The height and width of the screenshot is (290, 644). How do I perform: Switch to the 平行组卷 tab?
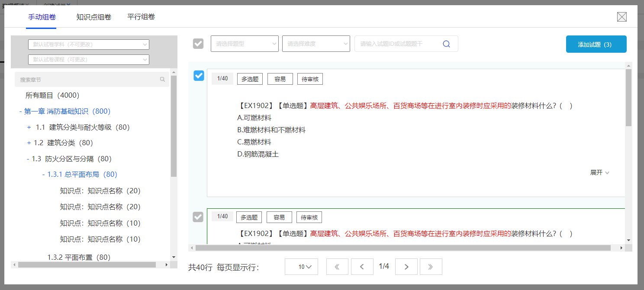(x=141, y=17)
